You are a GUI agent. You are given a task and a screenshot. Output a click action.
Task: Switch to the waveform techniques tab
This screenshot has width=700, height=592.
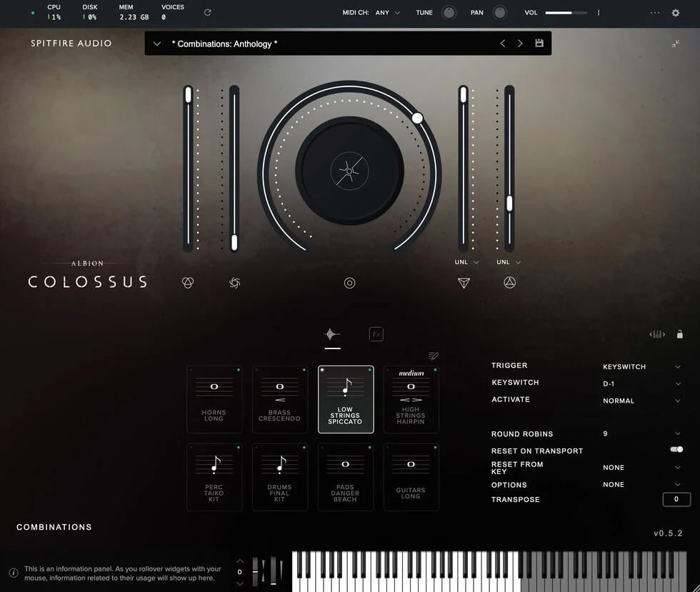point(332,334)
